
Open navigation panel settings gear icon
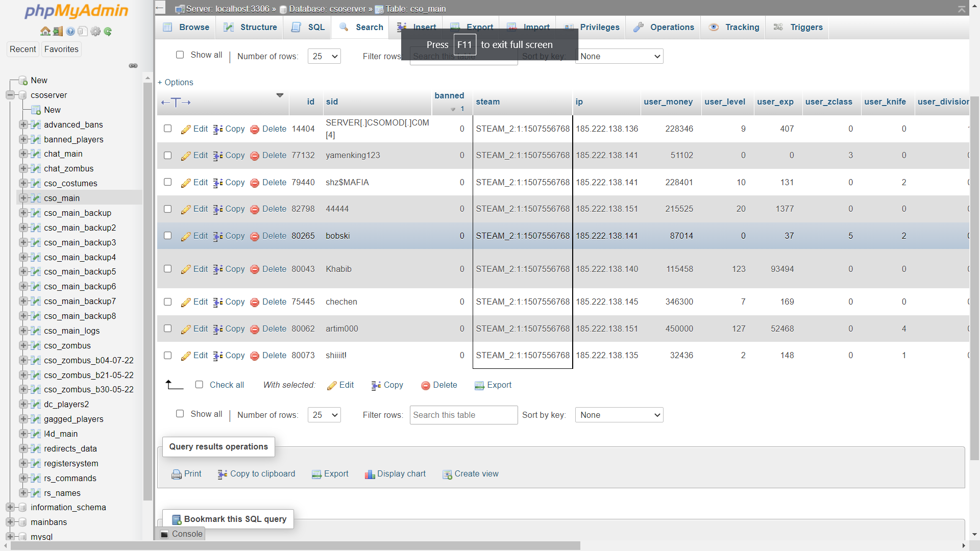coord(95,32)
